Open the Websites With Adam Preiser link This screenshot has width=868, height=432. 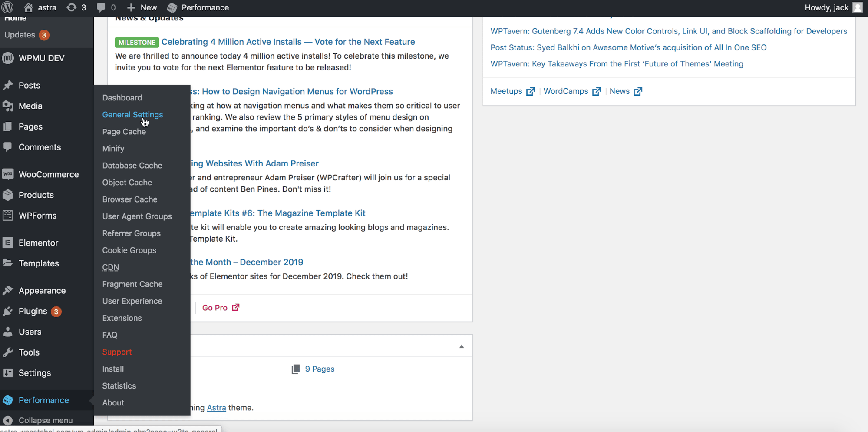[x=254, y=163]
